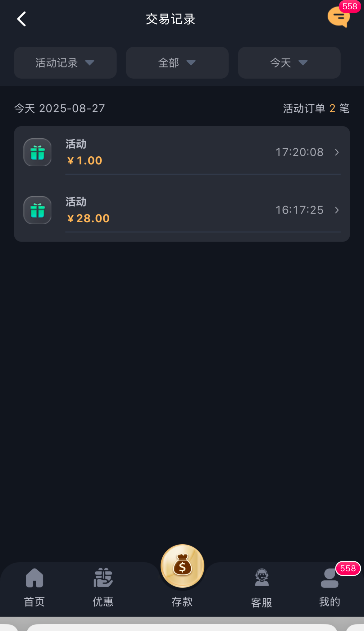The width and height of the screenshot is (364, 631).
Task: Tap the 558 badge on 我的
Action: pos(348,569)
